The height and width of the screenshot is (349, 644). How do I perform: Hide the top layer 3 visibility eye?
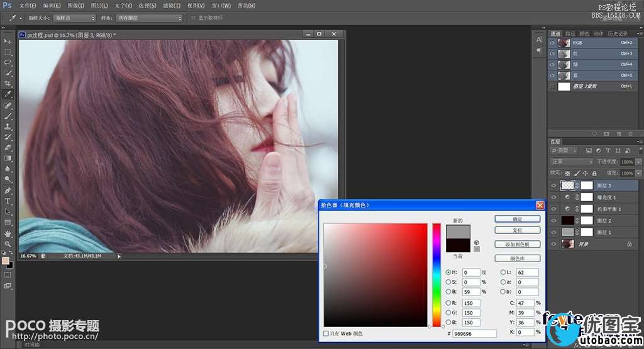(x=553, y=186)
